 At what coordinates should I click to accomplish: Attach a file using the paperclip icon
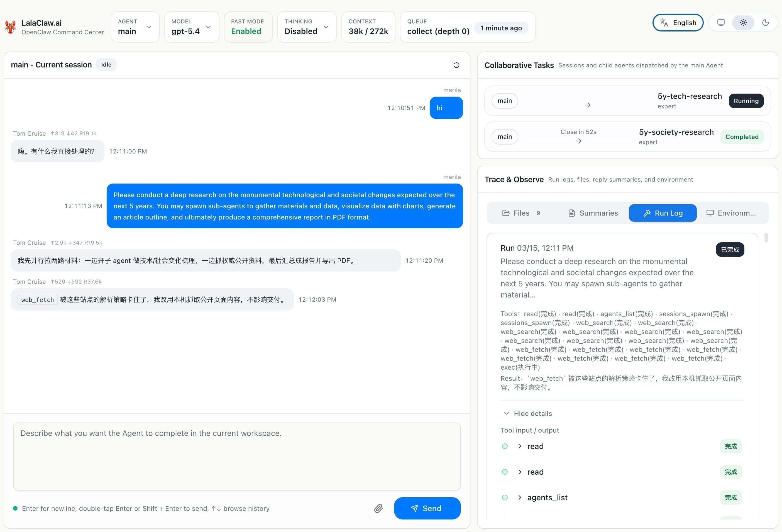[x=378, y=508]
